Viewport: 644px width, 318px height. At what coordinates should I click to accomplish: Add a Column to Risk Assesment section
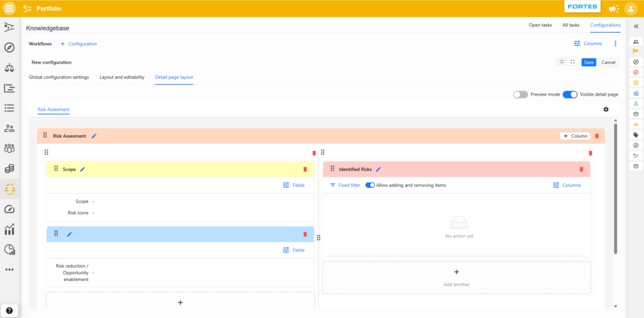[575, 136]
